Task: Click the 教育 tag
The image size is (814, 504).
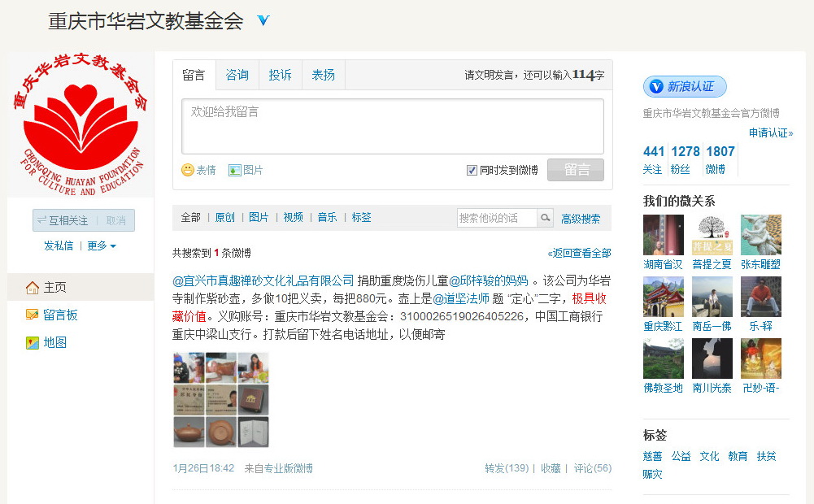Action: [738, 456]
